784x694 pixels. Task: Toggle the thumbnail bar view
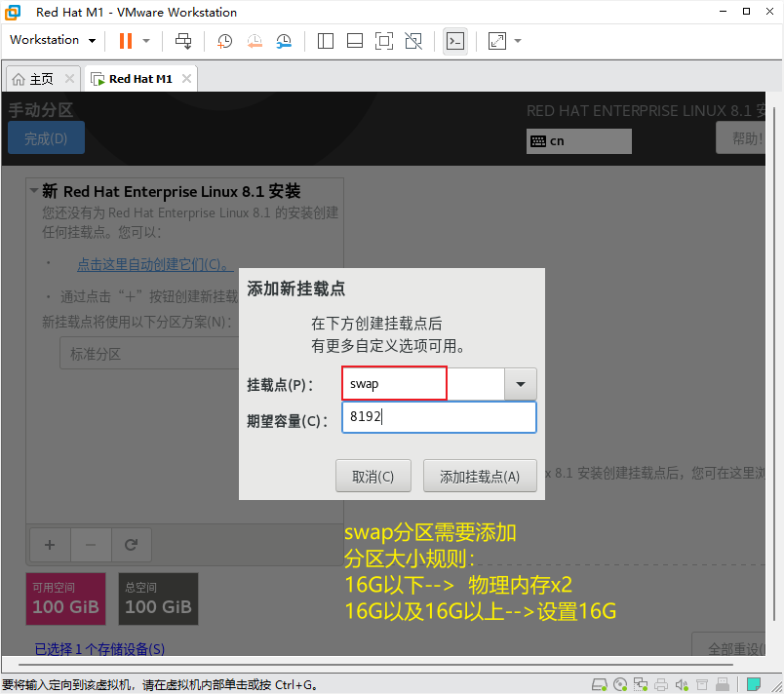click(x=355, y=41)
